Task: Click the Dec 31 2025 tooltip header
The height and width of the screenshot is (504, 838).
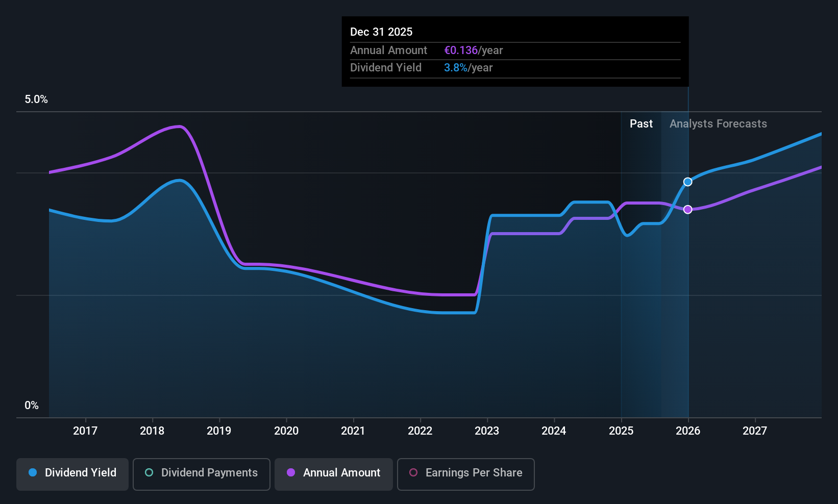Action: 381,32
